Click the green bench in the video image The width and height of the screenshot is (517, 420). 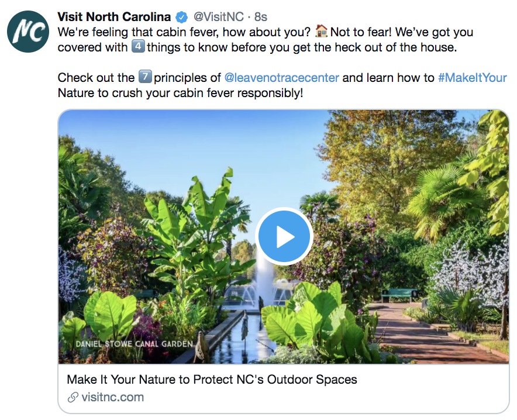point(399,293)
